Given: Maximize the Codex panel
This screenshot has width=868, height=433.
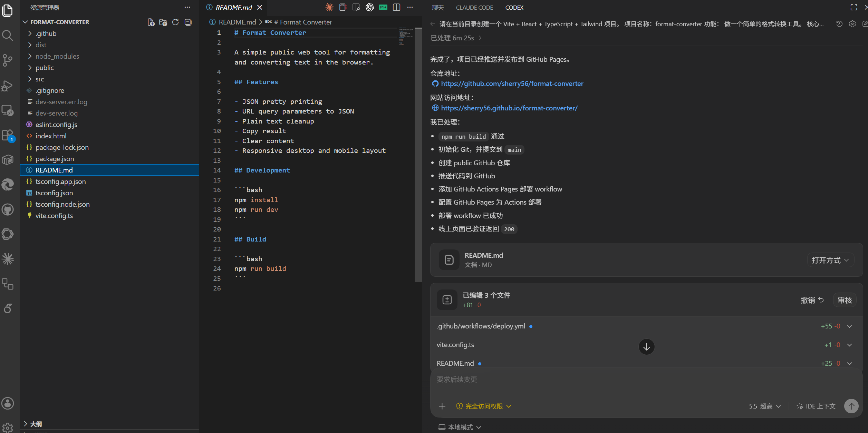Looking at the screenshot, I should 854,7.
